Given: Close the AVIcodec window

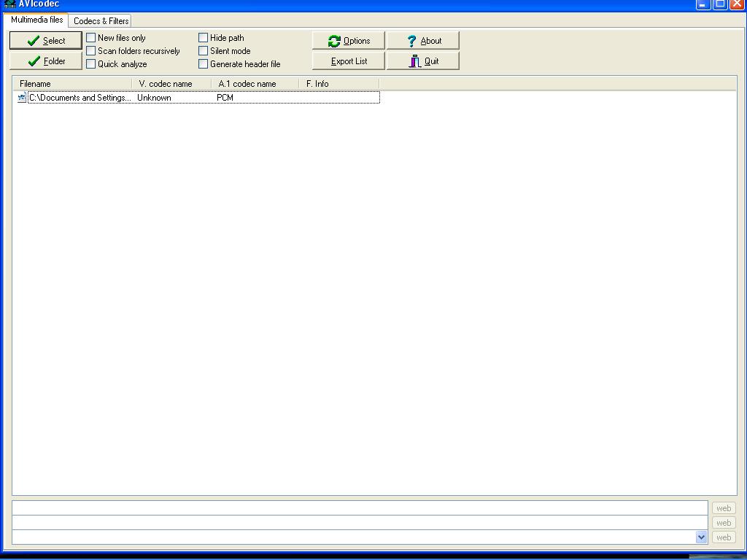Looking at the screenshot, I should (737, 4).
